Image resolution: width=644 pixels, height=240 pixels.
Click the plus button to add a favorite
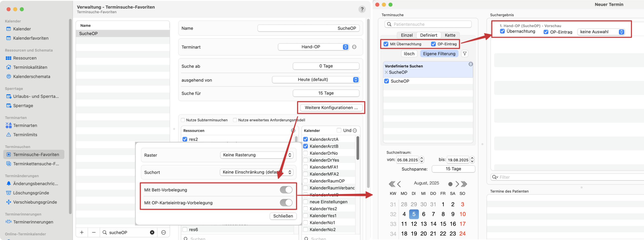[x=82, y=232]
